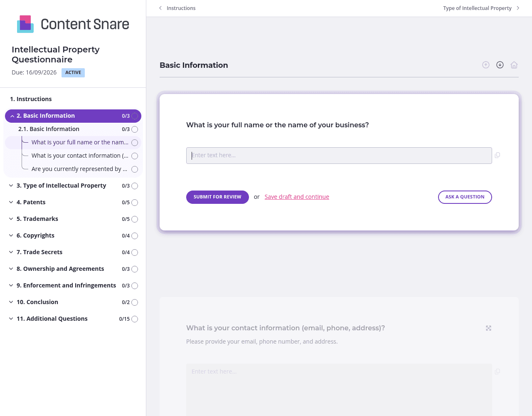Viewport: 532px width, 416px height.
Task: Expand the Conclusion section chevron
Action: pyautogui.click(x=11, y=302)
